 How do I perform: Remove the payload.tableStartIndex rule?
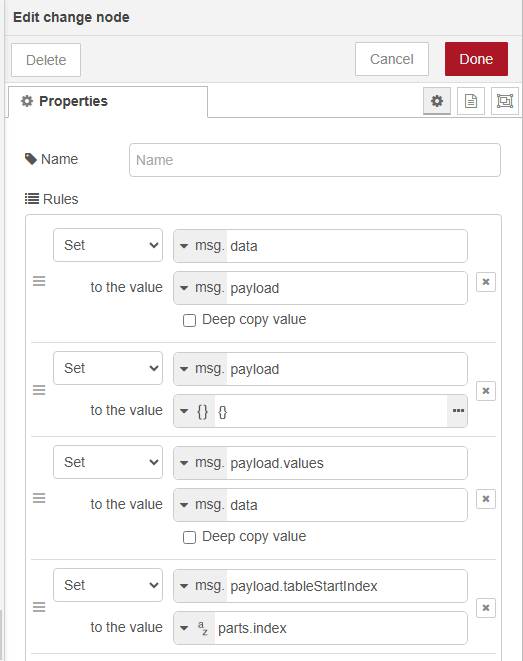[x=485, y=608]
